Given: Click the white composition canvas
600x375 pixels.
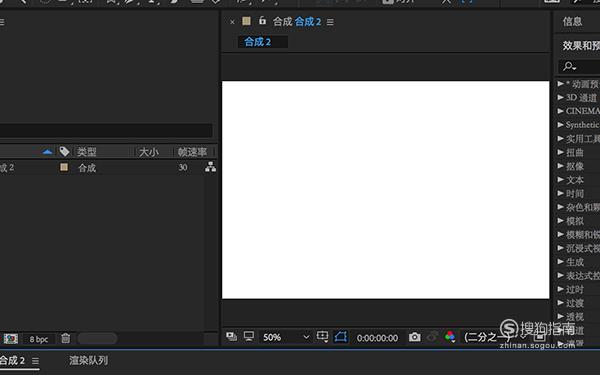Looking at the screenshot, I should (x=386, y=190).
